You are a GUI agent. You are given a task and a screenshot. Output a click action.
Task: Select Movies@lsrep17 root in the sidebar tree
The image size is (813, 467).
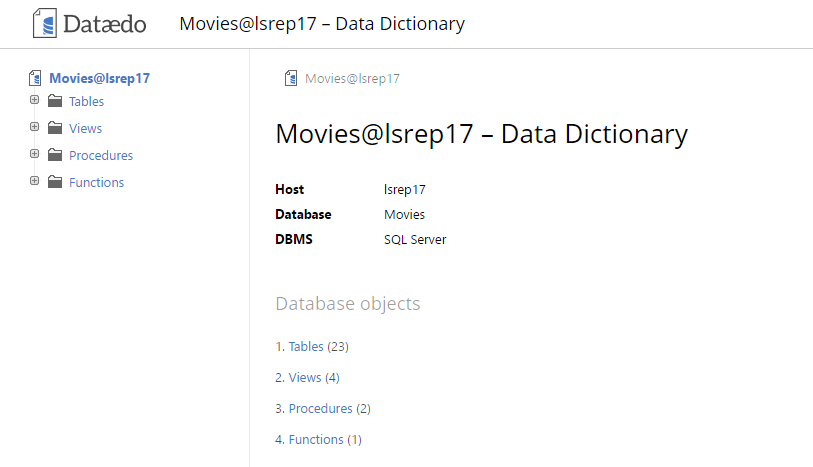click(99, 78)
